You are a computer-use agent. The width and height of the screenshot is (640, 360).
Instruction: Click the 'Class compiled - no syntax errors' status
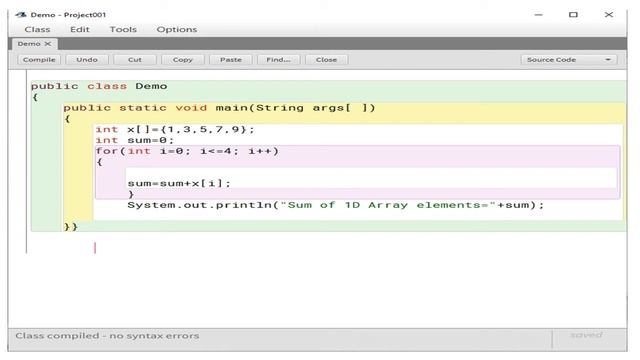[107, 336]
